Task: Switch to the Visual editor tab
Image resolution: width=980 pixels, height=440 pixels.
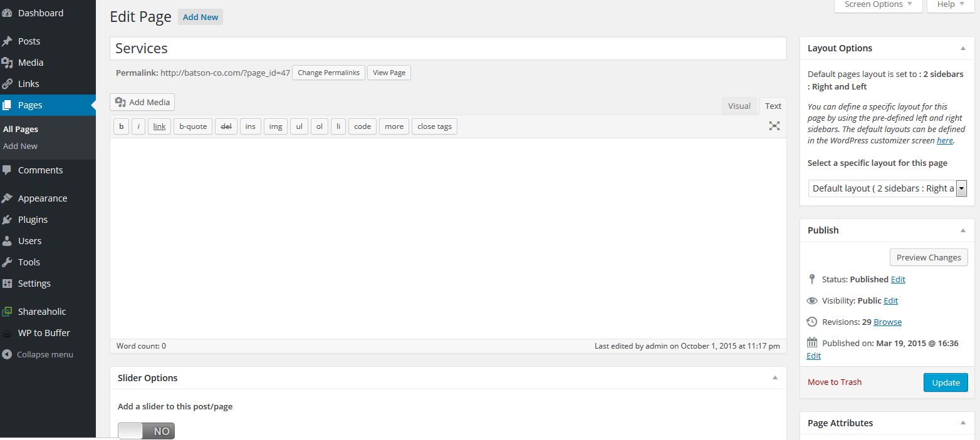Action: 739,106
